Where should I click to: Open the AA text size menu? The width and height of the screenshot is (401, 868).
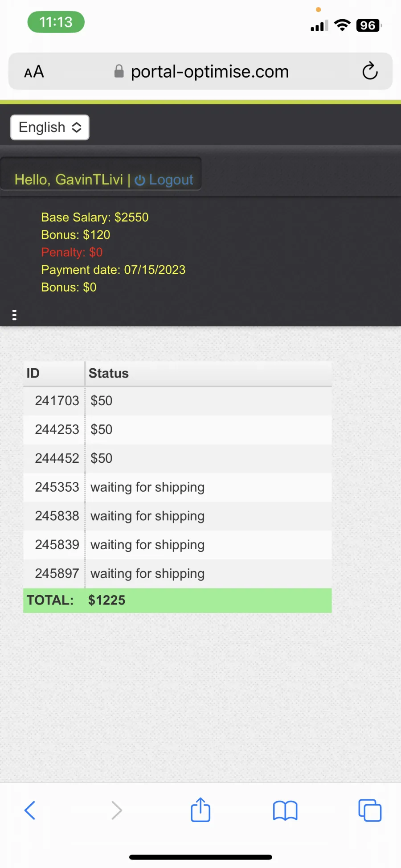pyautogui.click(x=34, y=71)
